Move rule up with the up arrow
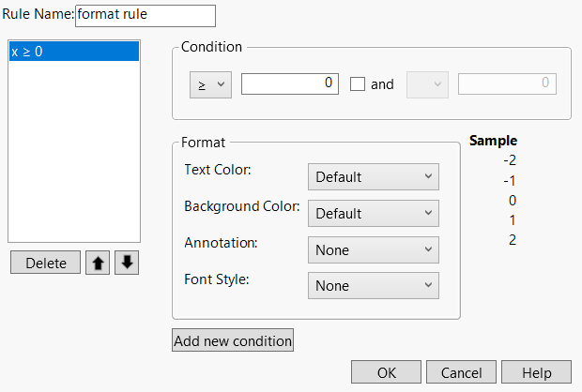582x392 pixels. [98, 264]
